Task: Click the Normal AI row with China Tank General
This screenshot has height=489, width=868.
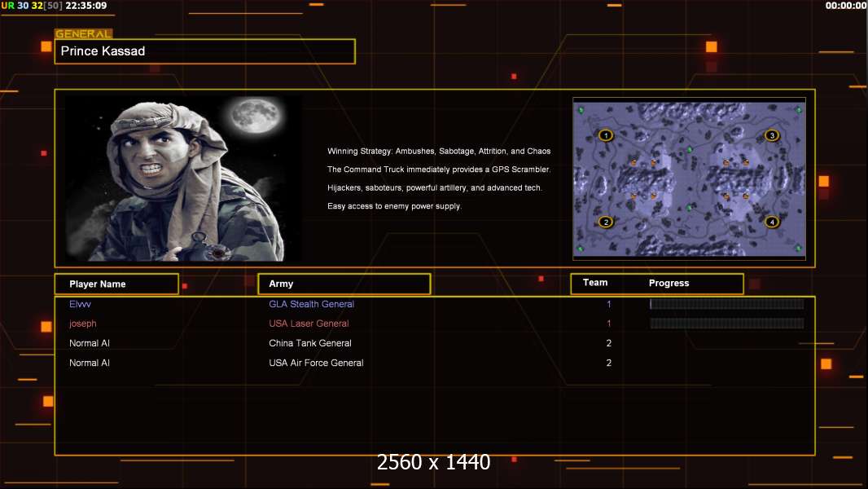Action: pos(435,343)
